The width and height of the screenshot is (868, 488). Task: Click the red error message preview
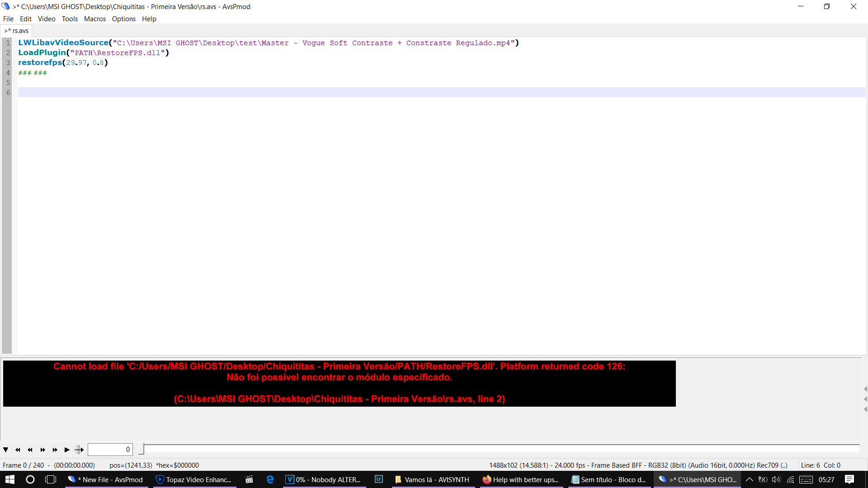point(339,383)
